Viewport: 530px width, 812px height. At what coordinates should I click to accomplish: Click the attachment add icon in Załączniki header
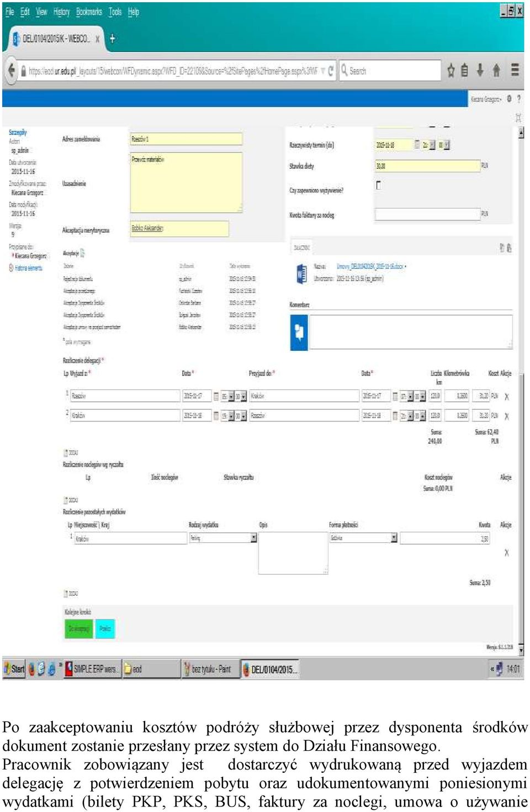point(502,248)
